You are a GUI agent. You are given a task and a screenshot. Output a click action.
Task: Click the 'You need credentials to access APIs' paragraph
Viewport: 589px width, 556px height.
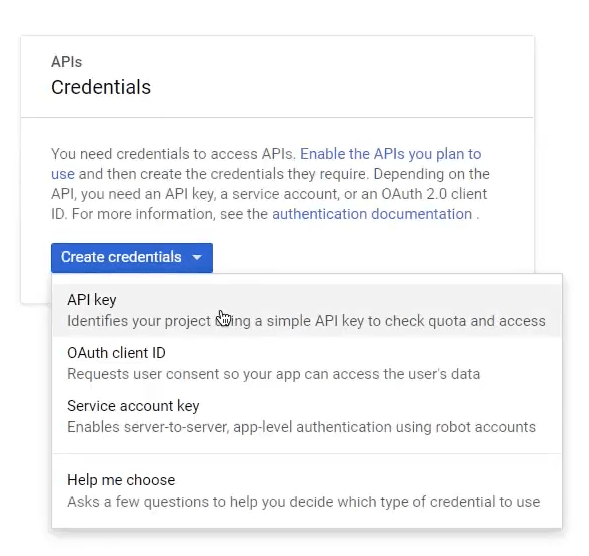pyautogui.click(x=270, y=184)
